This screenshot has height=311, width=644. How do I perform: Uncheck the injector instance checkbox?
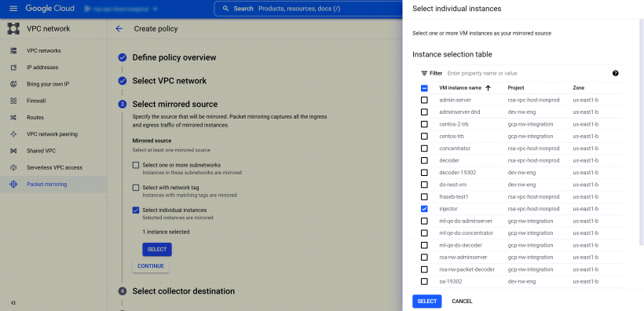pyautogui.click(x=424, y=209)
